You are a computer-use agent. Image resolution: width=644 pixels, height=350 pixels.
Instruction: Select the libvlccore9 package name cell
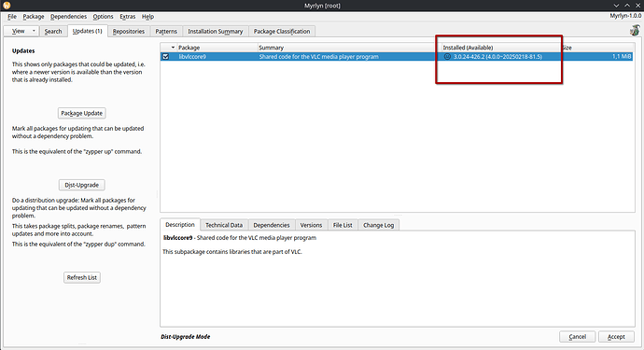pyautogui.click(x=192, y=57)
